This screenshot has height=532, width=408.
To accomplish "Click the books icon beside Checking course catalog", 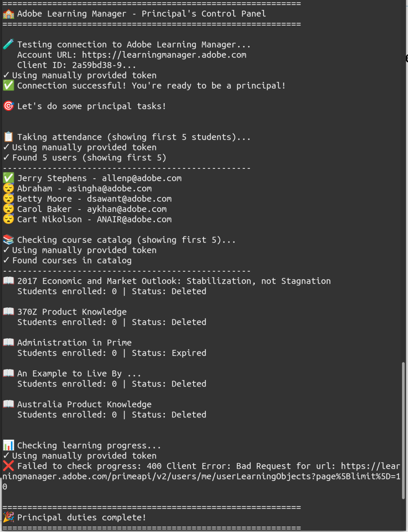I will pyautogui.click(x=9, y=240).
